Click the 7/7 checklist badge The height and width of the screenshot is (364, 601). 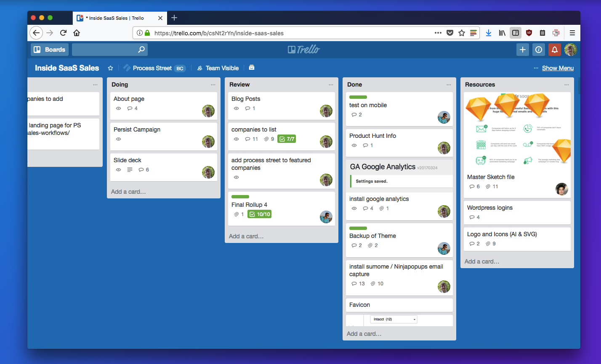click(x=287, y=139)
